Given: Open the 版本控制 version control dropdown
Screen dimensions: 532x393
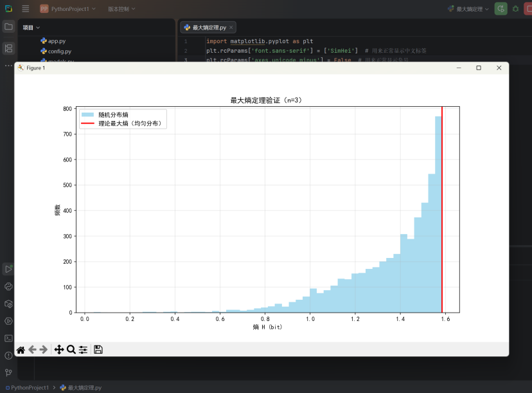Looking at the screenshot, I should 121,9.
